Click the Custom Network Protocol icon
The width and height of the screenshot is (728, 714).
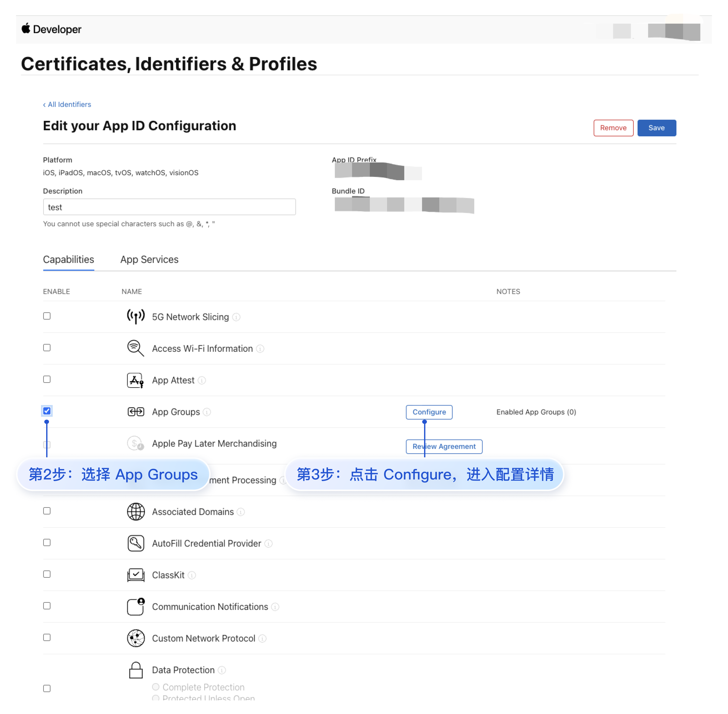pyautogui.click(x=135, y=638)
